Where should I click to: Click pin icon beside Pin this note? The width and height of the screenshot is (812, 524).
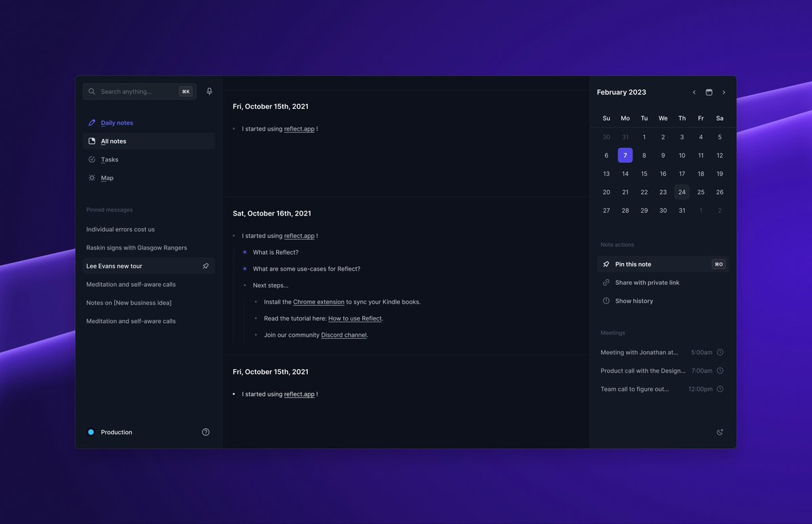tap(606, 264)
